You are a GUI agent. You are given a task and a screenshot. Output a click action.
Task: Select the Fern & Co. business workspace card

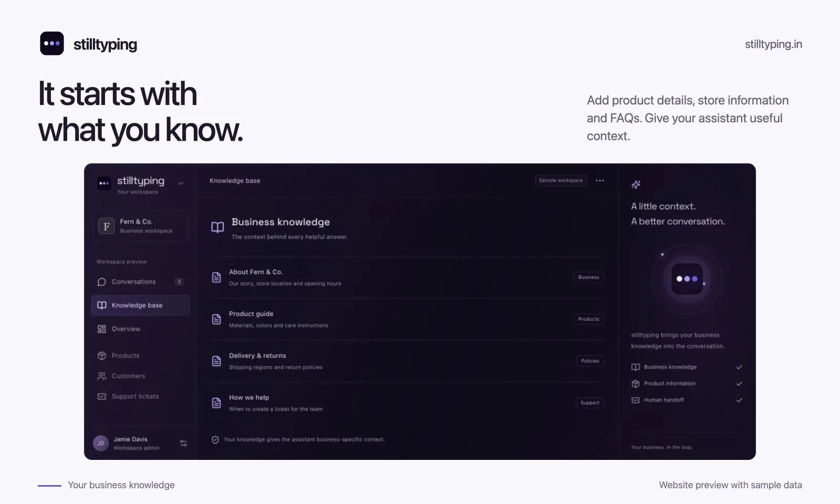click(140, 226)
